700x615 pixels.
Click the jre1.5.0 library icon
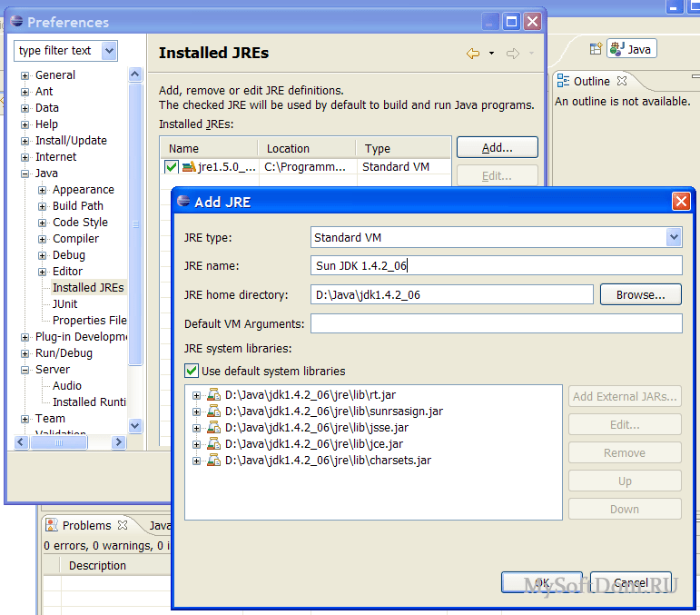click(189, 167)
